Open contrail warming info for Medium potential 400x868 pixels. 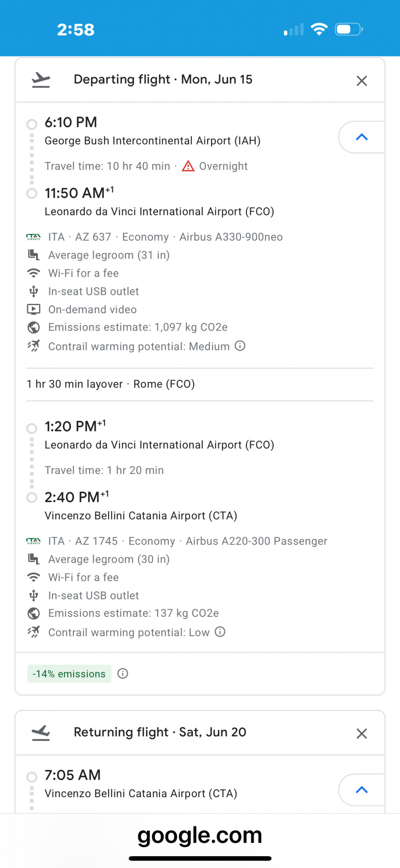pyautogui.click(x=240, y=346)
